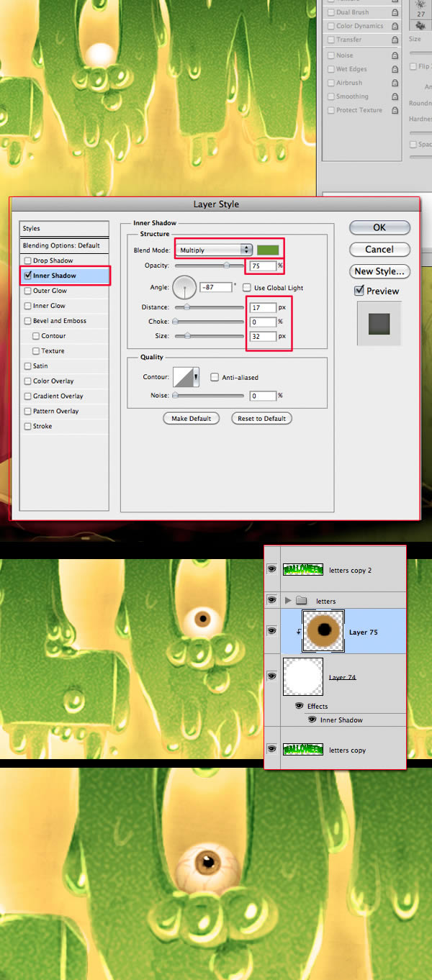
Task: Enable Smoothing checkbox
Action: coord(330,96)
